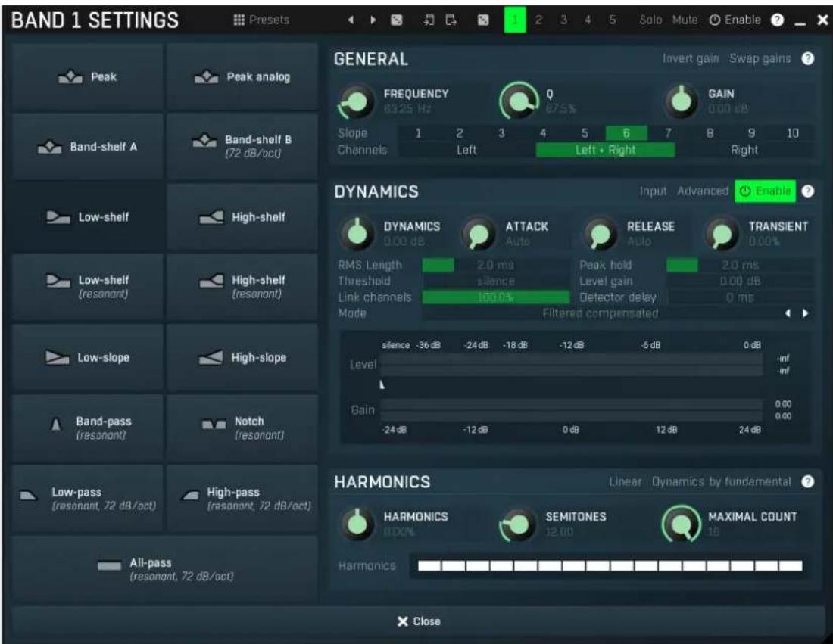The image size is (833, 644).
Task: Pick Band-shelf B 72 dB/oct filter
Action: (242, 147)
